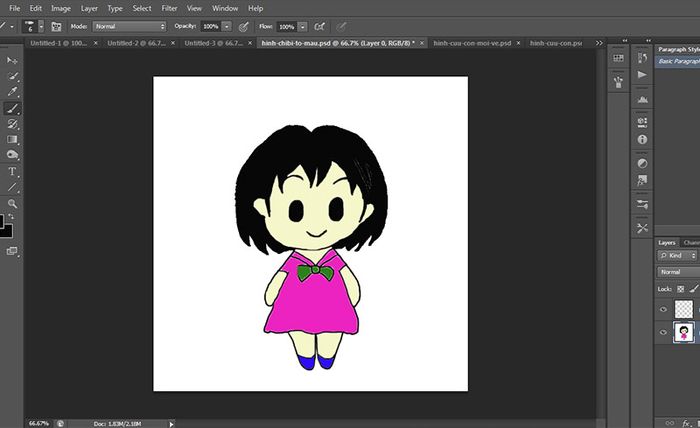
Task: Toggle lock transparent pixels
Action: coord(680,289)
